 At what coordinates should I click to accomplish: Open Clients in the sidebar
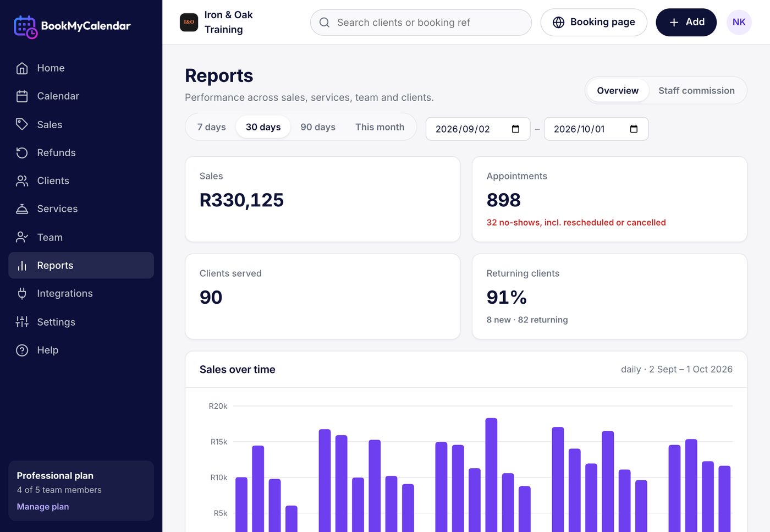coord(81,181)
